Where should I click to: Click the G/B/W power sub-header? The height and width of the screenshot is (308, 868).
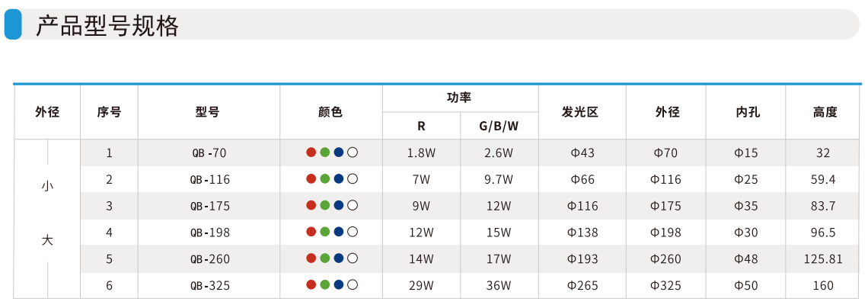499,126
